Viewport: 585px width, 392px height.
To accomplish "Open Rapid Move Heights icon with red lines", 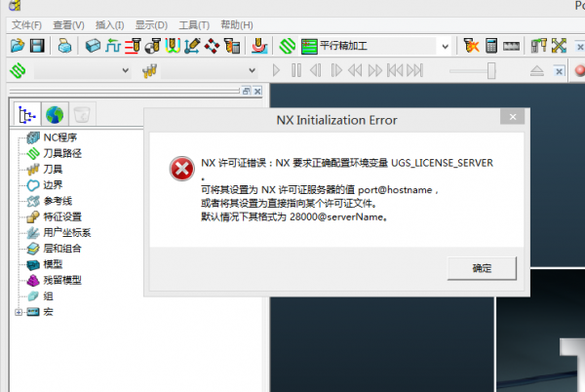I will click(x=133, y=46).
